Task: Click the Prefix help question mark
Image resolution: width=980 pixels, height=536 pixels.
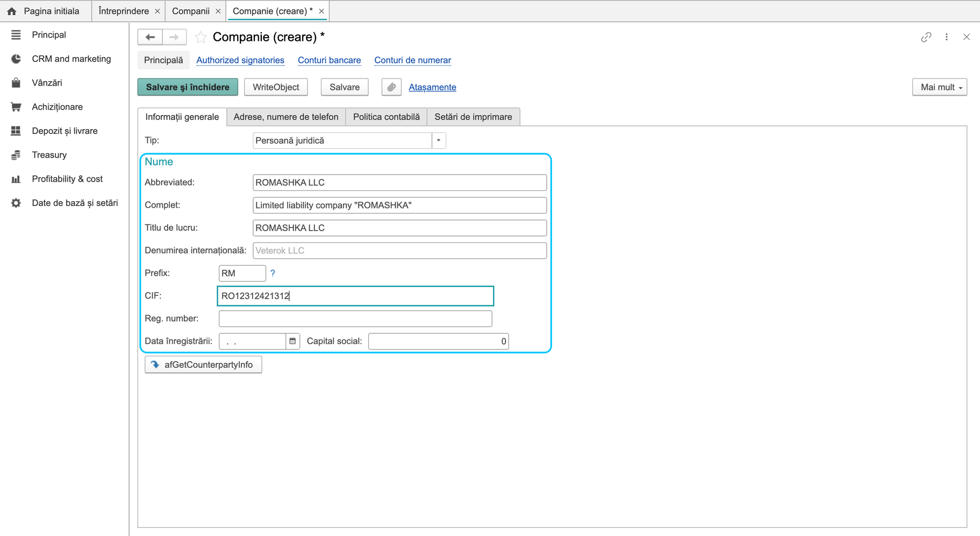Action: point(273,273)
